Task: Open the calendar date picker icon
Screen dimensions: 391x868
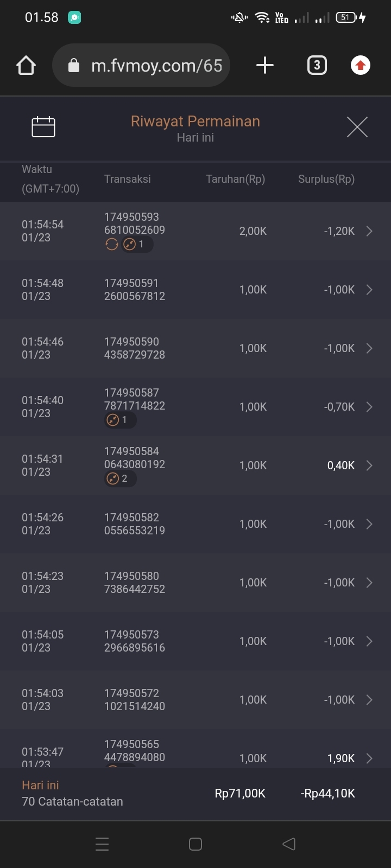Action: [43, 127]
